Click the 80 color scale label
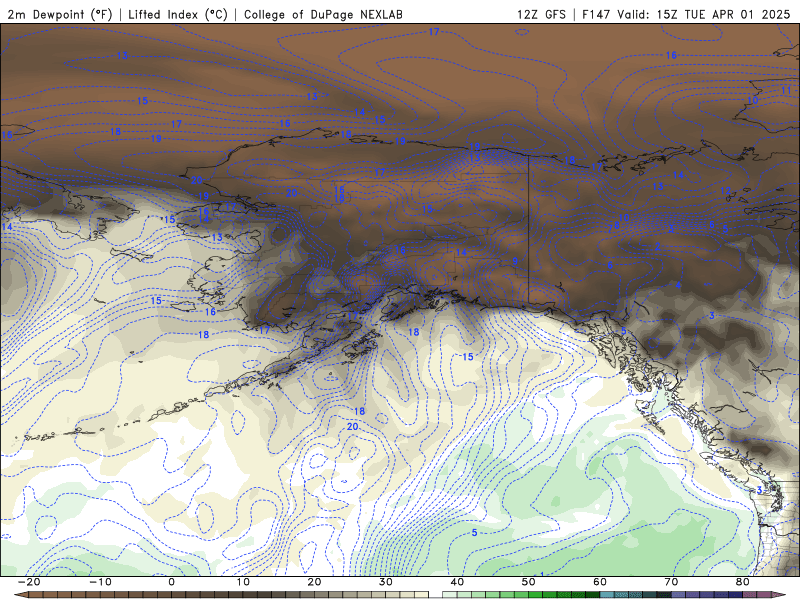 743,582
